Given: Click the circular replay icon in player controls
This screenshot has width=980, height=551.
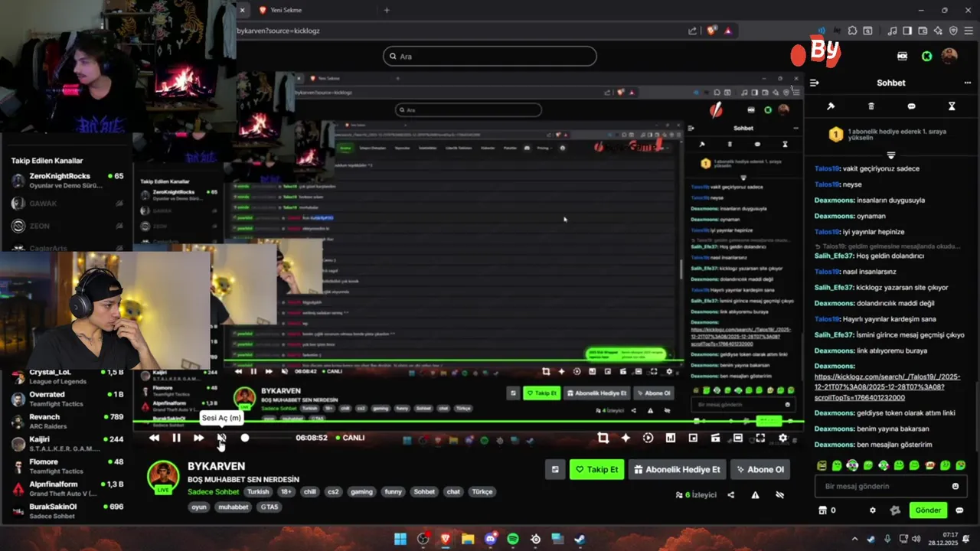Looking at the screenshot, I should (648, 438).
